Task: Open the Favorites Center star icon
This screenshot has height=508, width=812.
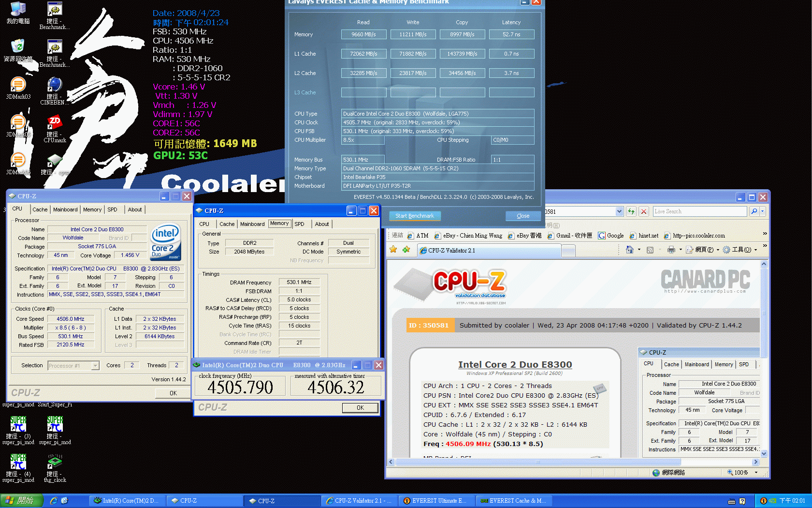Action: [x=393, y=250]
